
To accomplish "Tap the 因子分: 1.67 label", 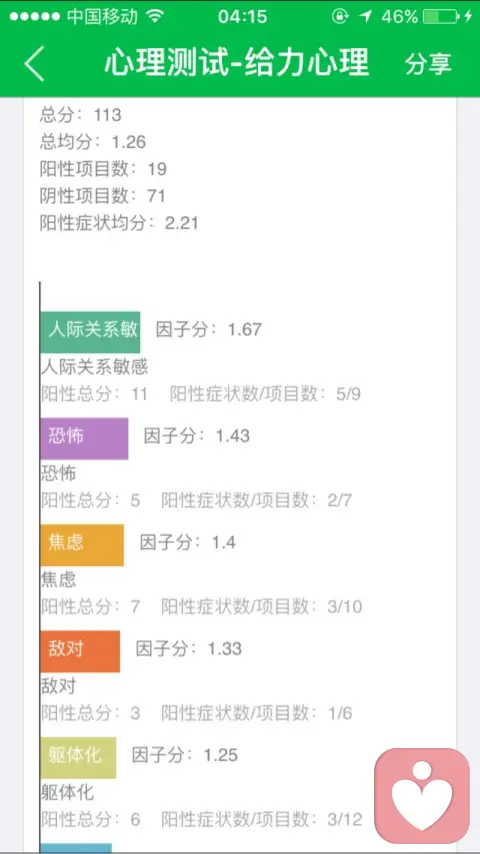I will (209, 330).
